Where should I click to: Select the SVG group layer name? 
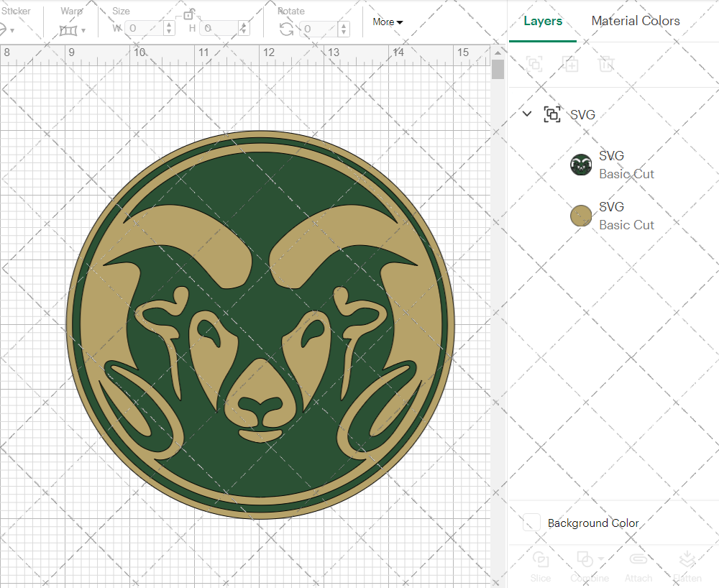click(583, 114)
